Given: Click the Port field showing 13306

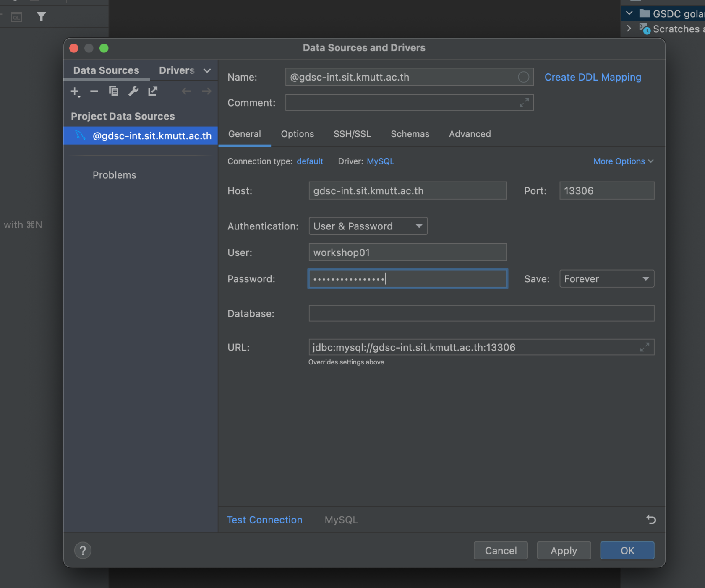Looking at the screenshot, I should 607,191.
